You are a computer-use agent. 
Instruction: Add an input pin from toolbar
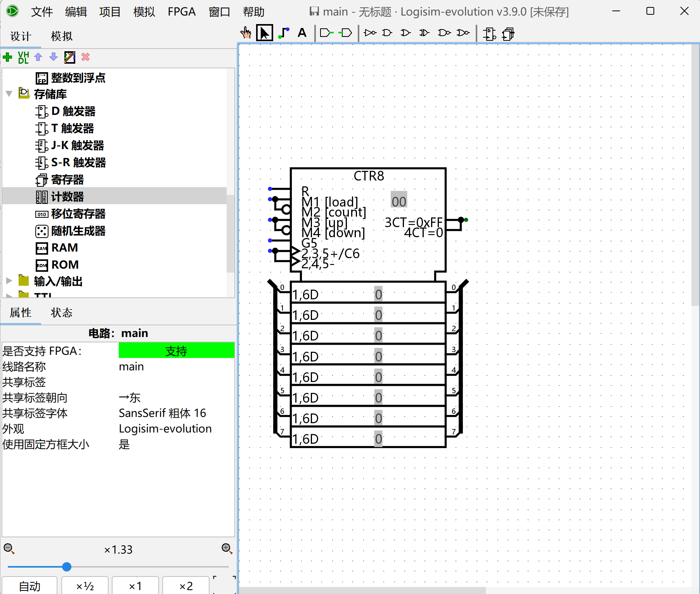click(326, 33)
